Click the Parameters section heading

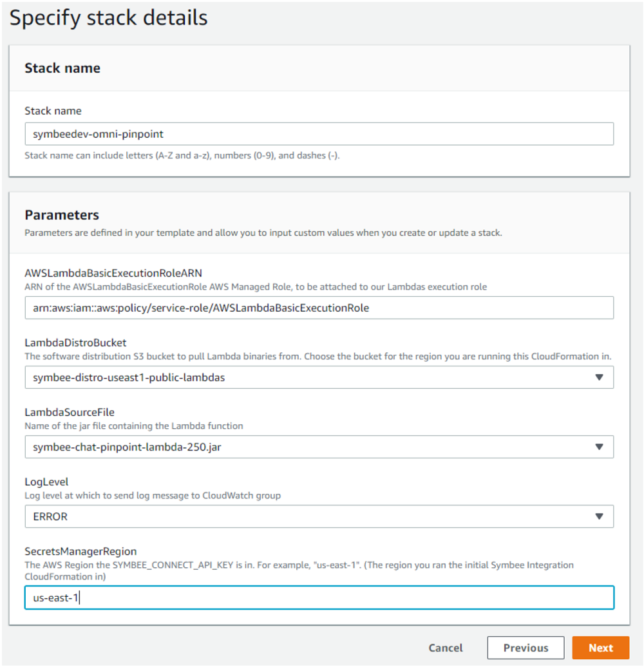tap(62, 215)
